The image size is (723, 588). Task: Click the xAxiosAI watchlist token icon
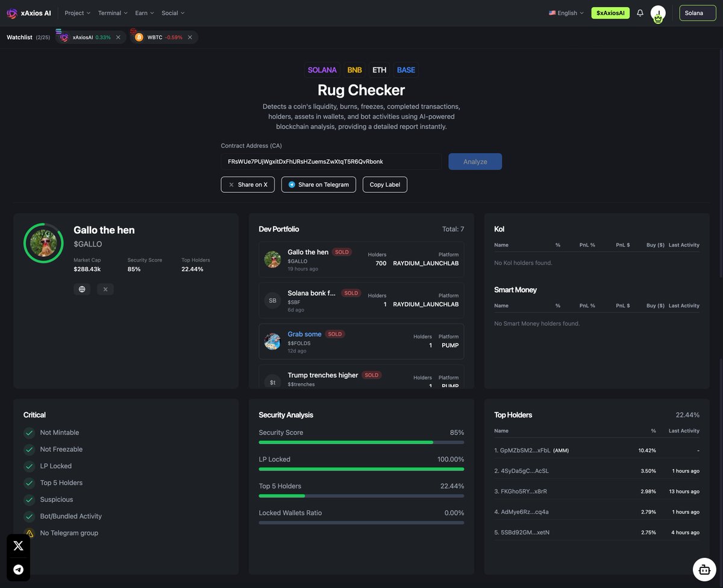pos(64,37)
